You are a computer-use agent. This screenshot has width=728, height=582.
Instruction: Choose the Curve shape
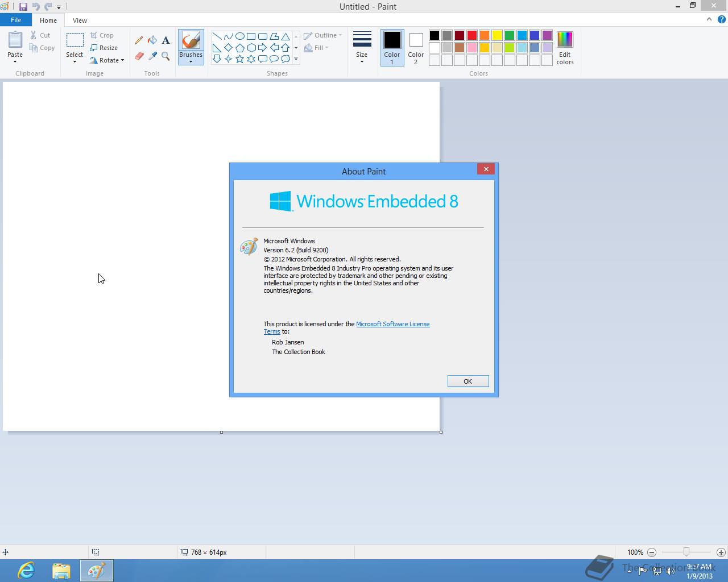(228, 36)
